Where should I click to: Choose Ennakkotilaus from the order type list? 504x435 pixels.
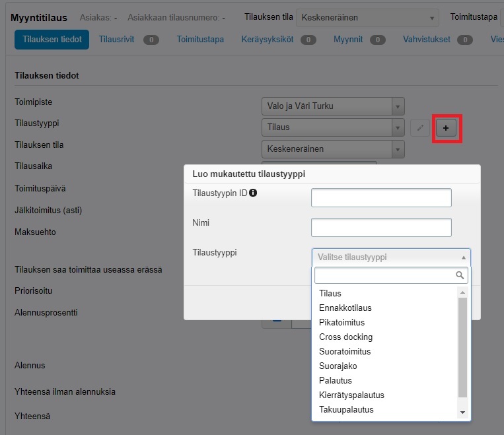tap(345, 308)
